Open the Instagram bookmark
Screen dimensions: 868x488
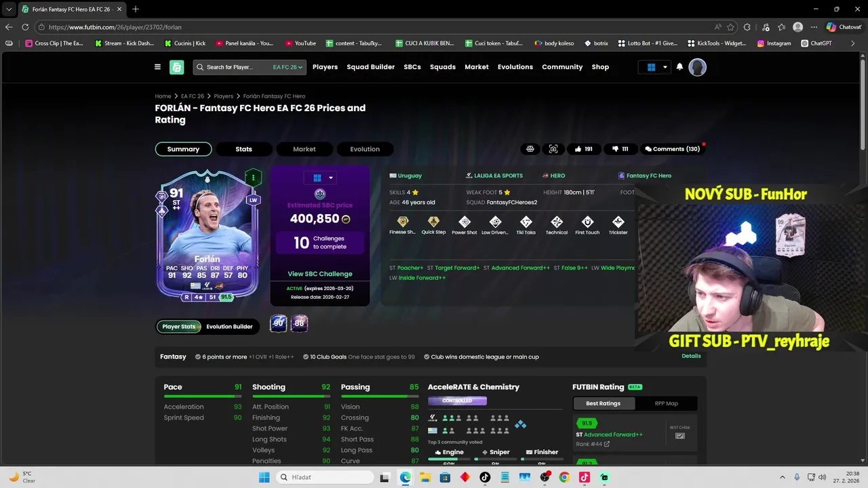pyautogui.click(x=774, y=43)
